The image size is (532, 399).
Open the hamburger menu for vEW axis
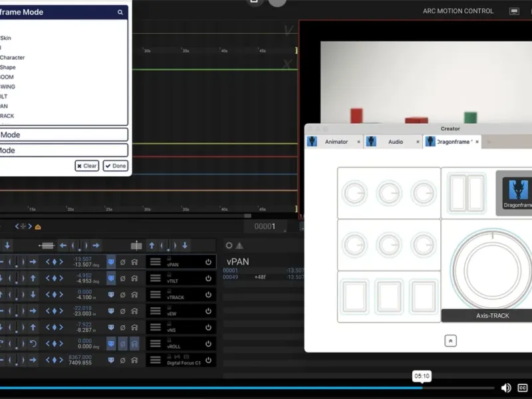pyautogui.click(x=155, y=311)
